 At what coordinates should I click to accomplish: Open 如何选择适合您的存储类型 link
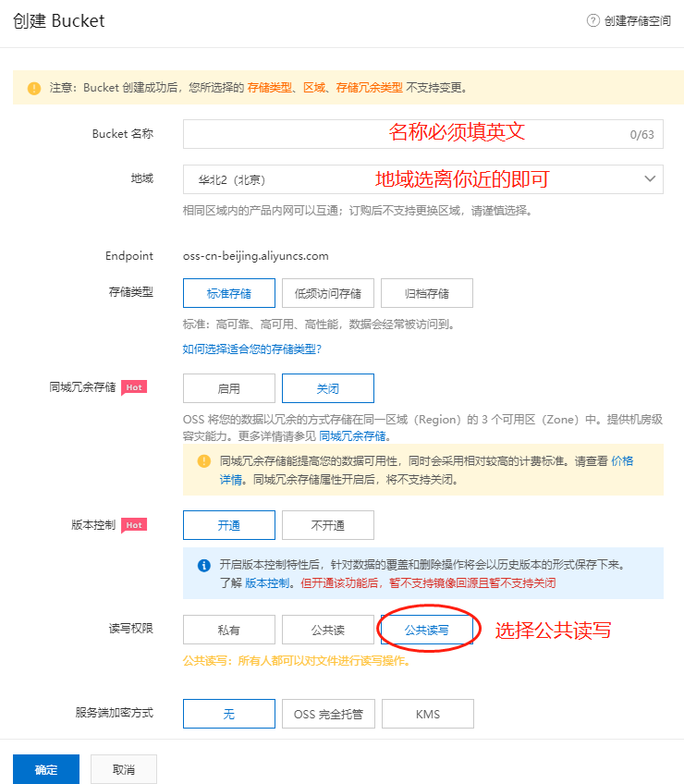click(x=252, y=349)
